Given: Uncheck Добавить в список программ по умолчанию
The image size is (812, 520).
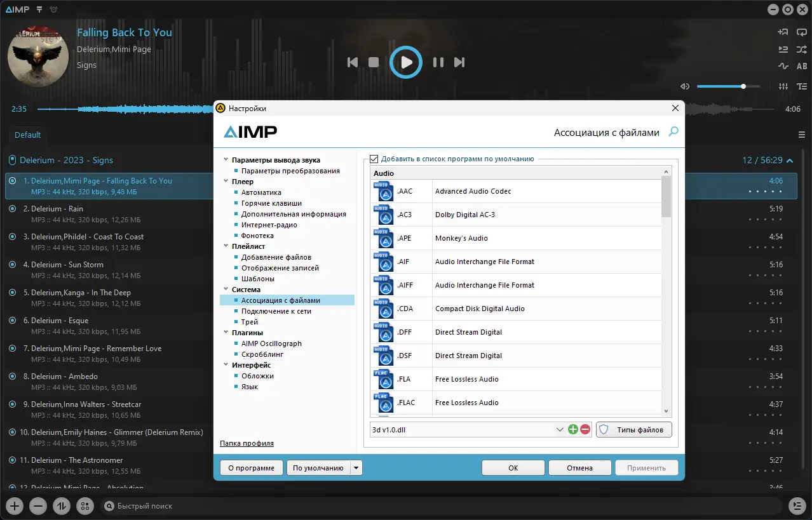Looking at the screenshot, I should click(x=374, y=159).
